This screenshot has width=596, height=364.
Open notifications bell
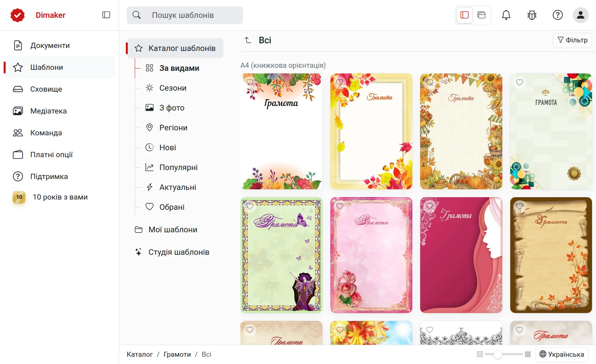point(506,15)
